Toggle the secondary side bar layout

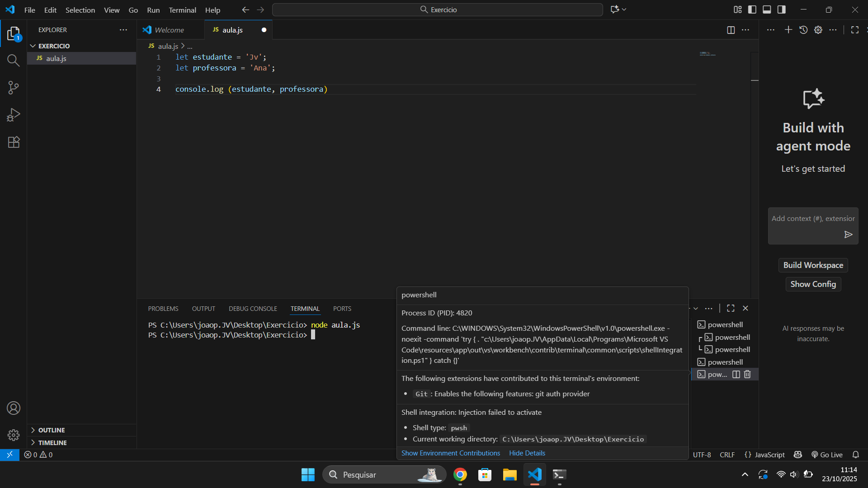pyautogui.click(x=782, y=9)
